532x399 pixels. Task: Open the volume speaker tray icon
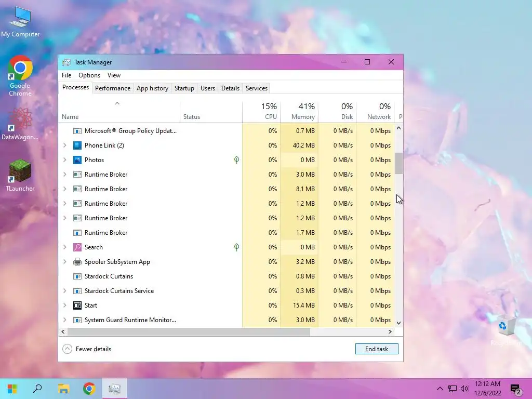coord(464,389)
